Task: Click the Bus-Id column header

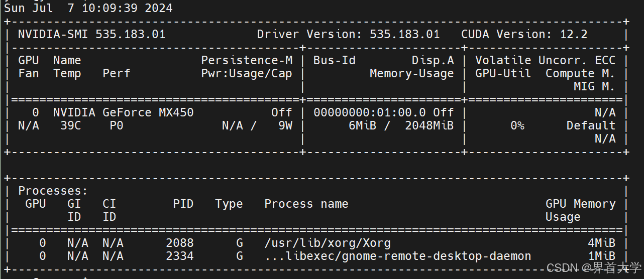Action: (335, 61)
